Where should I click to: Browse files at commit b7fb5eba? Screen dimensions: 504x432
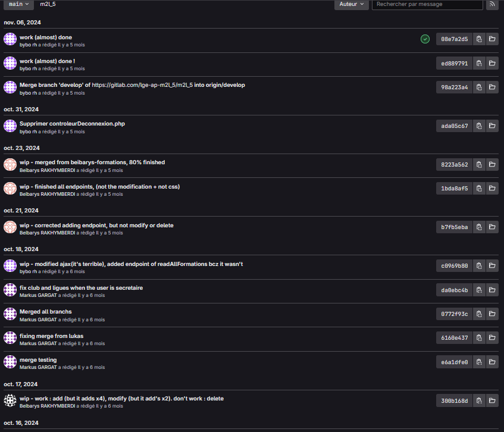[x=492, y=227]
